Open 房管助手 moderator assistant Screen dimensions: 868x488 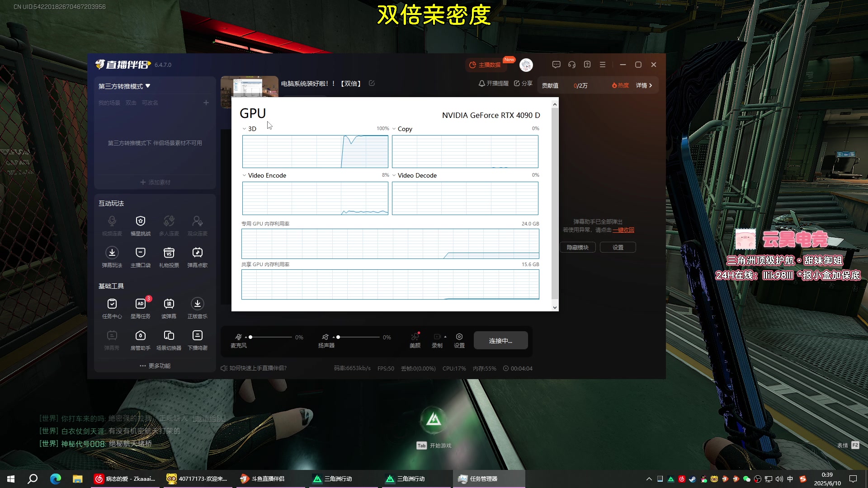click(x=141, y=339)
